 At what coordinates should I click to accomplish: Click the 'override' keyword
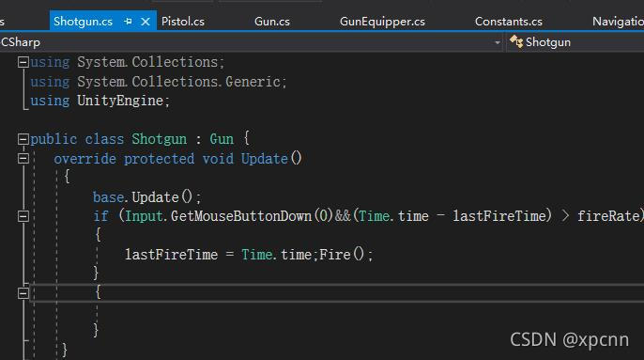pyautogui.click(x=85, y=159)
